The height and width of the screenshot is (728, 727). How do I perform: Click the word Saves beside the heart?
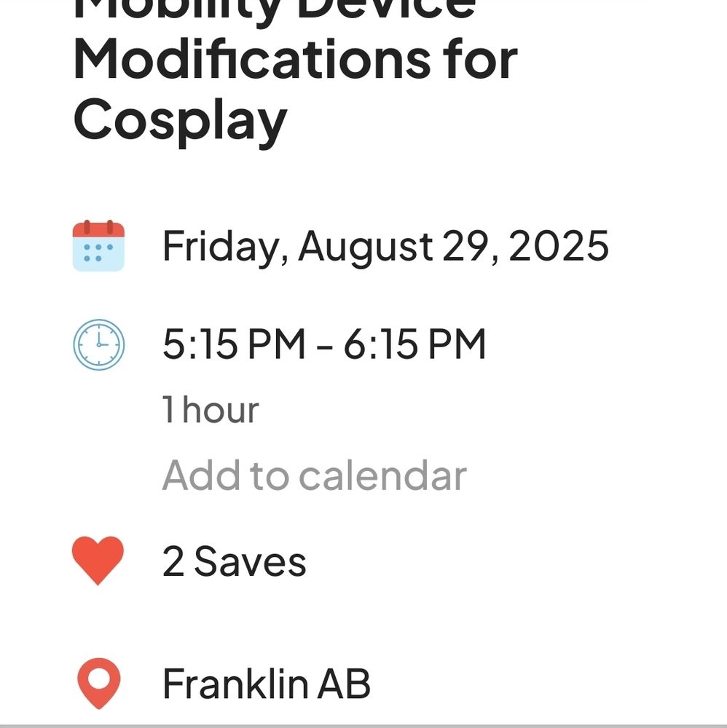coord(250,562)
